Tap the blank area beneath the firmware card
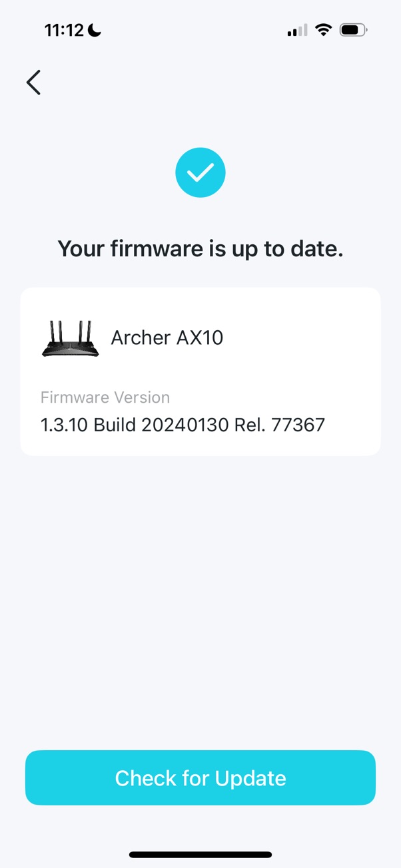 pyautogui.click(x=200, y=599)
